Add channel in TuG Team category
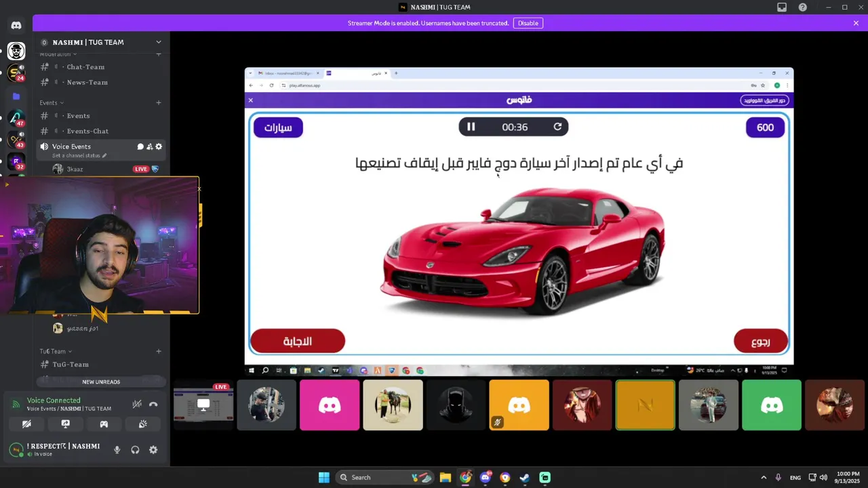 159,351
